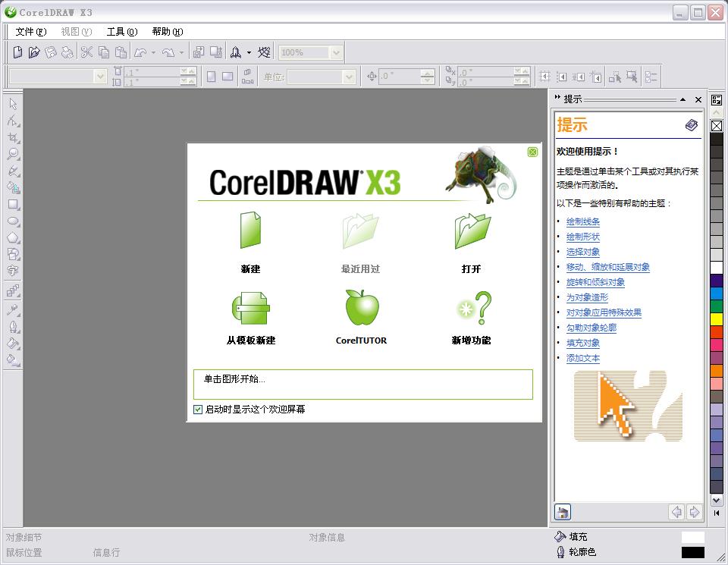The width and height of the screenshot is (728, 565).
Task: Select the Polygon tool in toolbox
Action: (x=13, y=237)
